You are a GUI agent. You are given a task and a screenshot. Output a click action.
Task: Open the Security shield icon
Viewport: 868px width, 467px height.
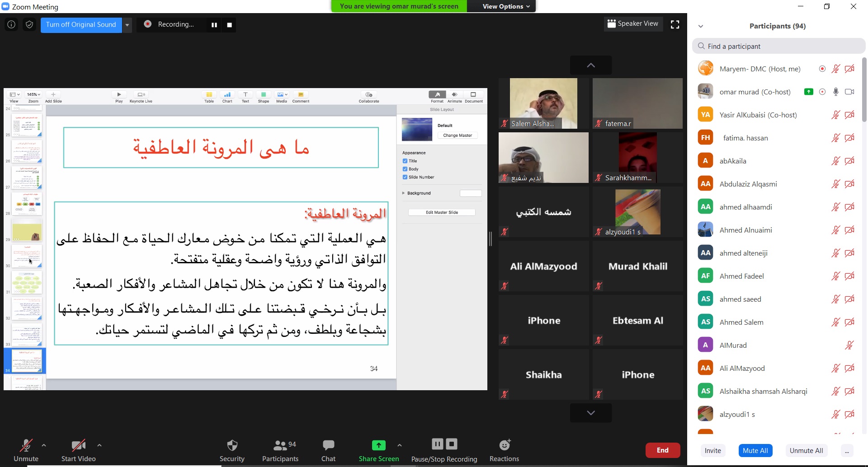point(232,445)
